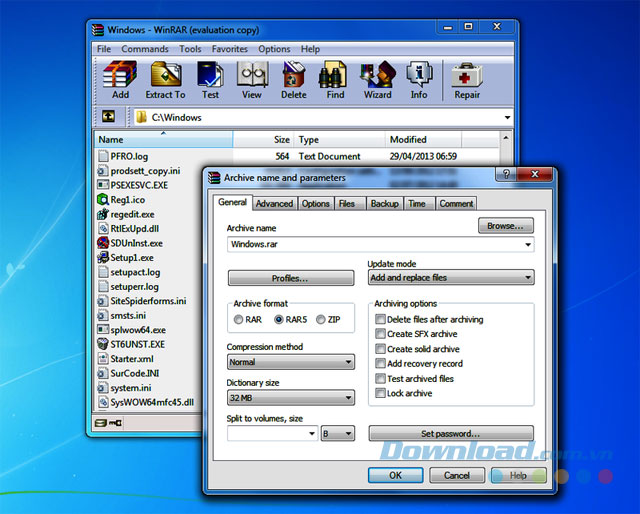The image size is (640, 514).
Task: Switch to the Backup tab
Action: pyautogui.click(x=384, y=203)
